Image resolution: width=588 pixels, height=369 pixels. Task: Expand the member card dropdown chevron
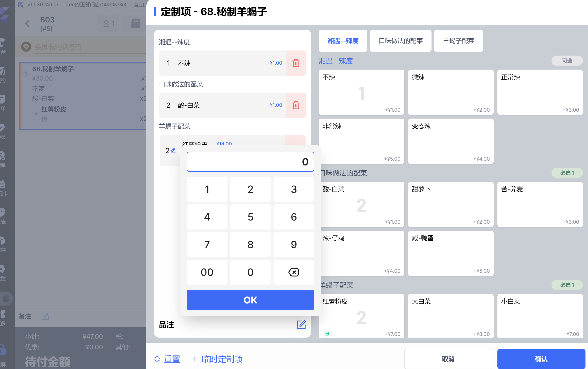pyautogui.click(x=26, y=46)
